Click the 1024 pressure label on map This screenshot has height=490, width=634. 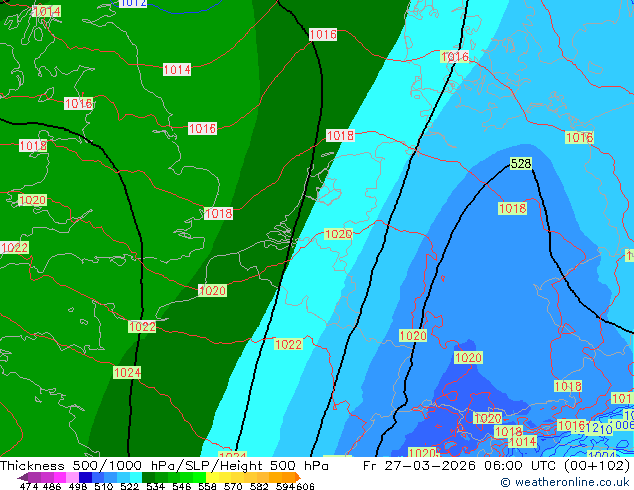(x=127, y=372)
